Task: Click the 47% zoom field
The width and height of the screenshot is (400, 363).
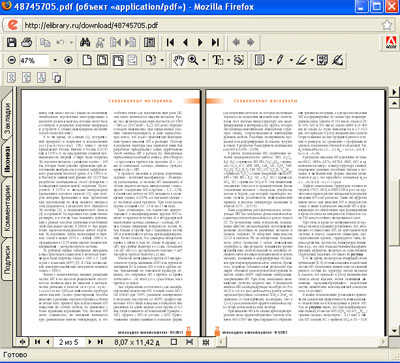Action: [x=33, y=61]
